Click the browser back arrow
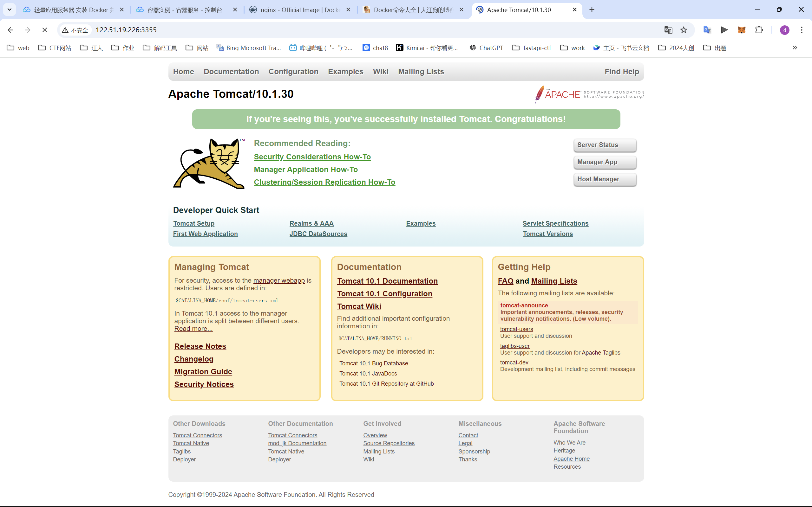 coord(10,30)
